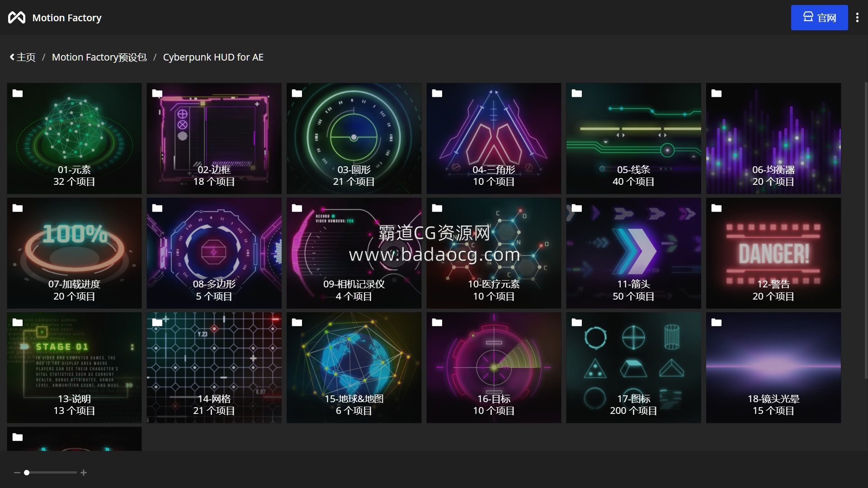Open the 08-多边形 folder thumbnail
Screen dimensions: 868x488
(214, 253)
